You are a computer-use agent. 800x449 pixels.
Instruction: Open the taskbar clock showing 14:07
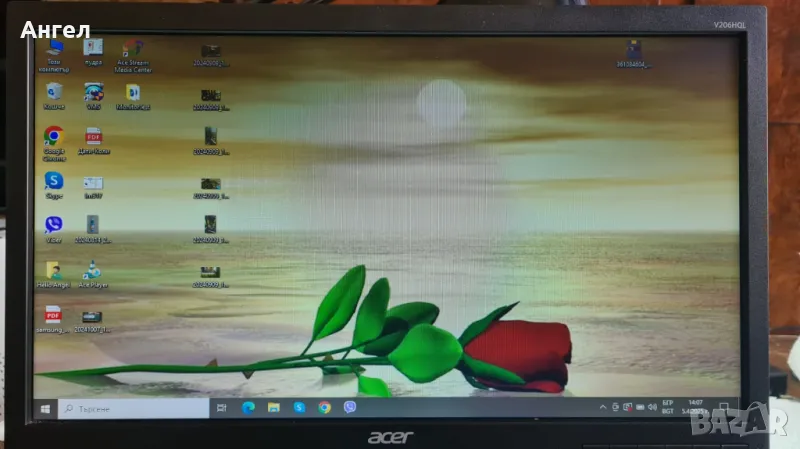coord(695,407)
